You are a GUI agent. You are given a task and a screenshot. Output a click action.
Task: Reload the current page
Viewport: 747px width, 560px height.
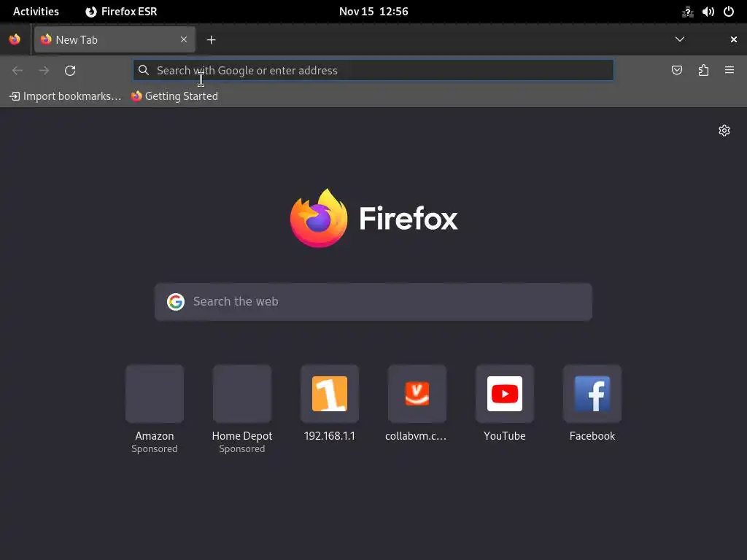pyautogui.click(x=70, y=71)
